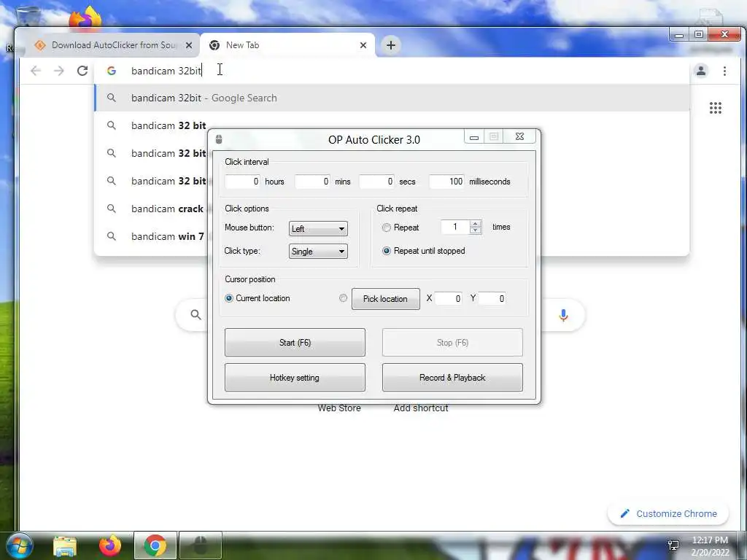
Task: Open the Windows Start menu
Action: tap(19, 545)
